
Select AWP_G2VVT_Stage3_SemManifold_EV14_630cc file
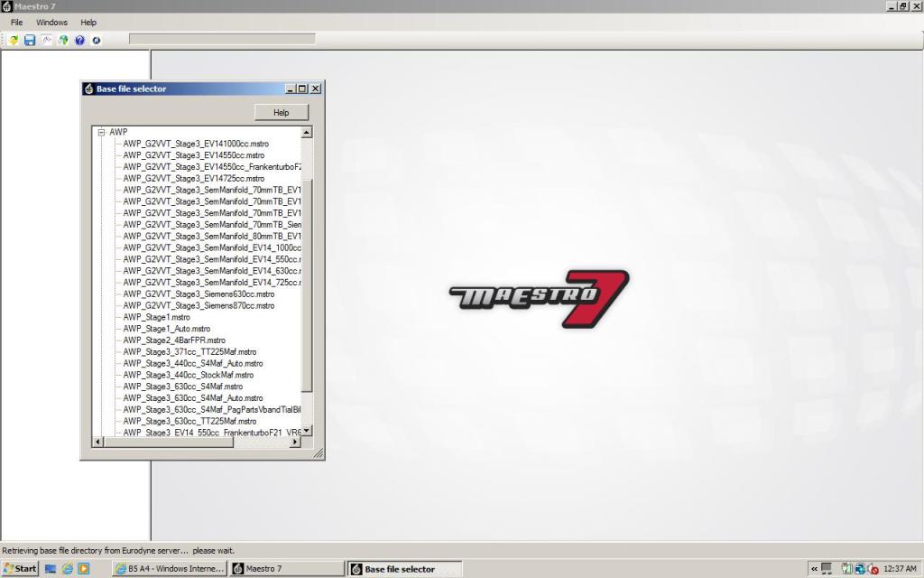[211, 271]
